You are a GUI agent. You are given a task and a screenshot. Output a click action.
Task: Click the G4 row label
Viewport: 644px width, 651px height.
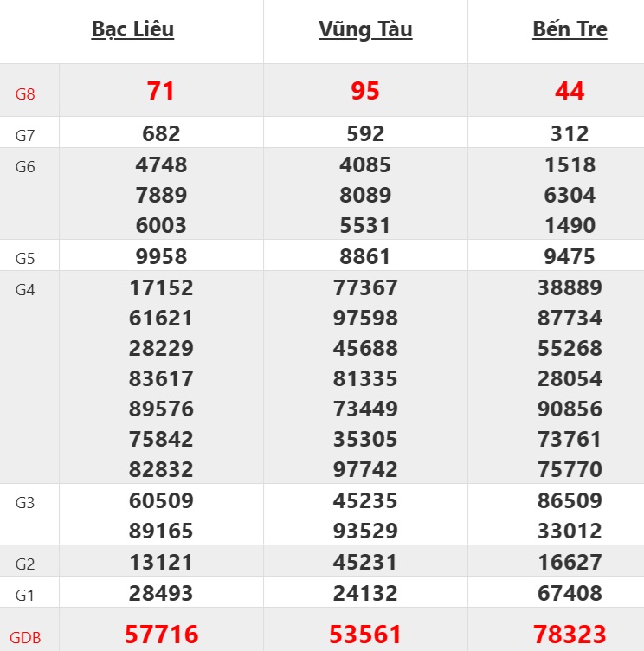(25, 289)
